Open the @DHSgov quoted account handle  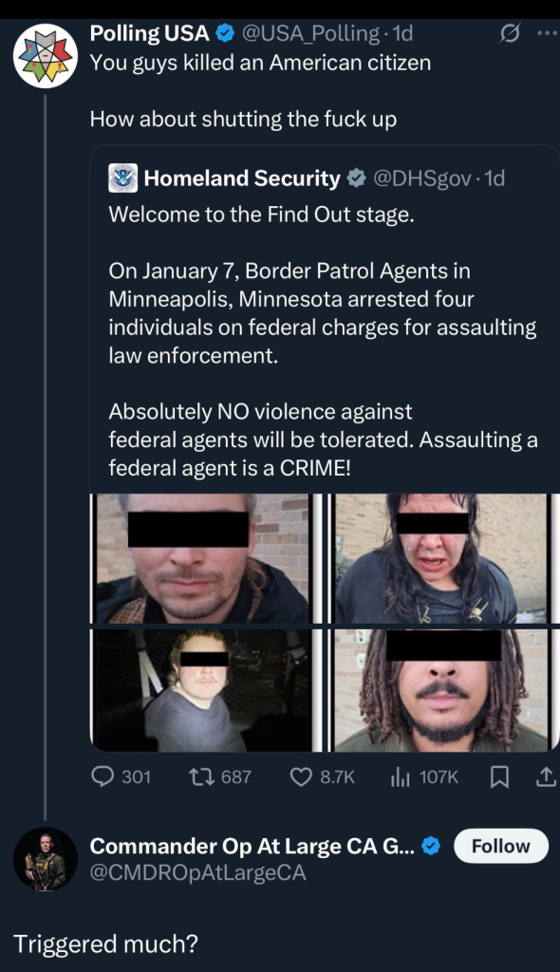coord(421,178)
